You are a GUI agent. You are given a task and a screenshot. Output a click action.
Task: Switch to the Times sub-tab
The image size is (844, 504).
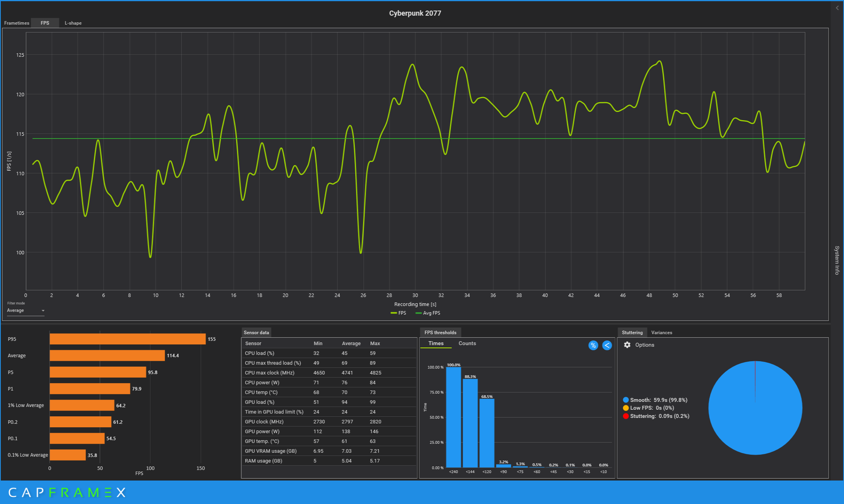[436, 343]
